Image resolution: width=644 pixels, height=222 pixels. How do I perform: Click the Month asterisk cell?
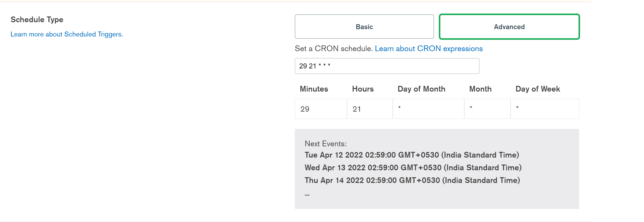[x=487, y=109]
